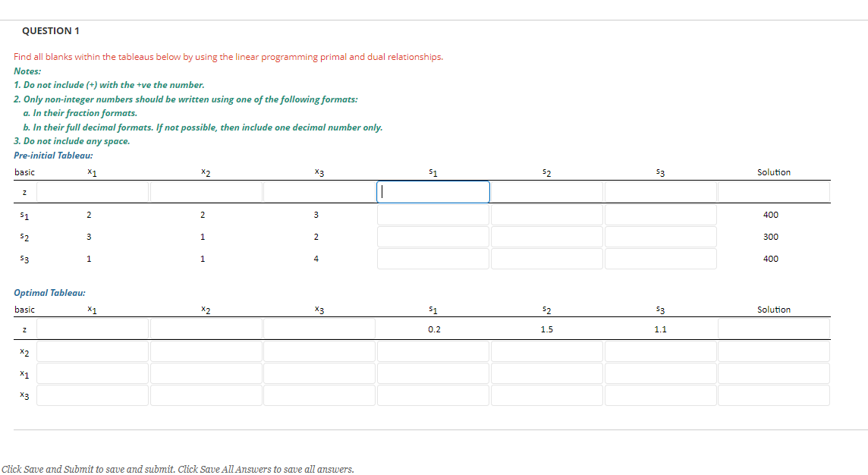Select the z row x2 blank, optimal tableau
This screenshot has width=868, height=475.
(x=206, y=329)
